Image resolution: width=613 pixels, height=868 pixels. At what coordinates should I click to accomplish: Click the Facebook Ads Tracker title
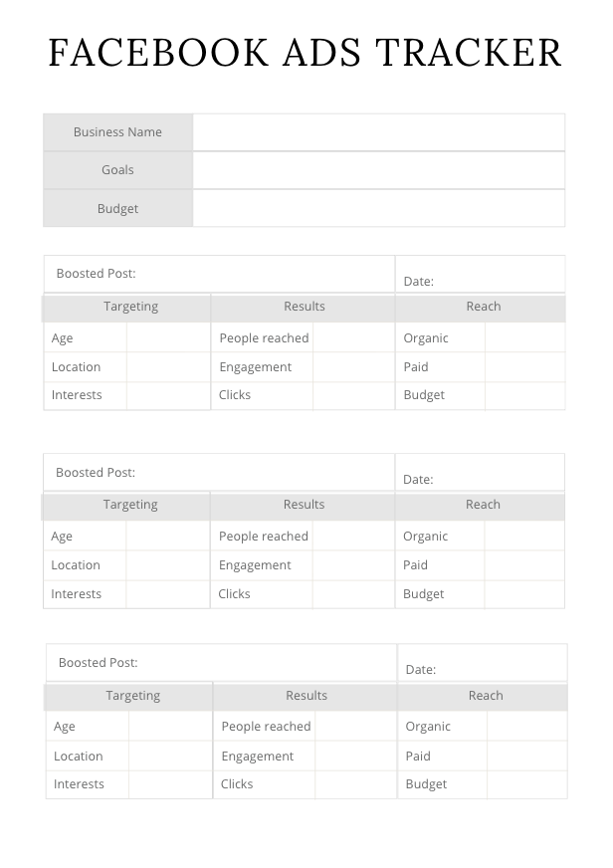(306, 53)
